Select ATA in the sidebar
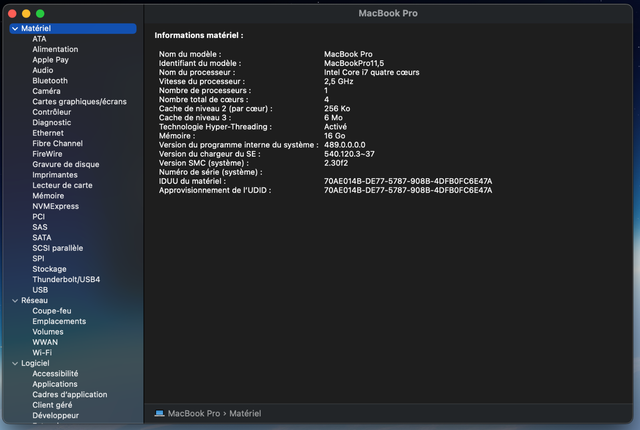 [39, 39]
